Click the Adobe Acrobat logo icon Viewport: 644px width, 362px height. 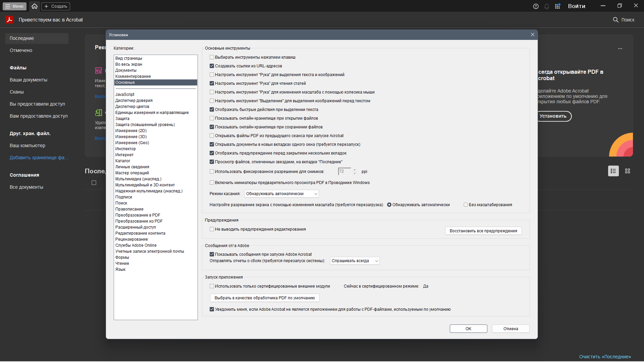[9, 20]
